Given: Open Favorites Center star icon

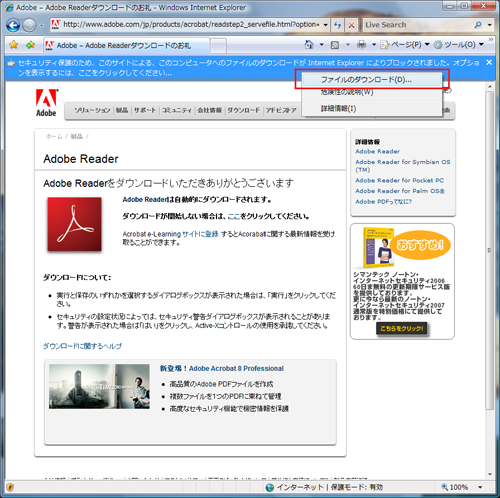Looking at the screenshot, I should point(14,45).
